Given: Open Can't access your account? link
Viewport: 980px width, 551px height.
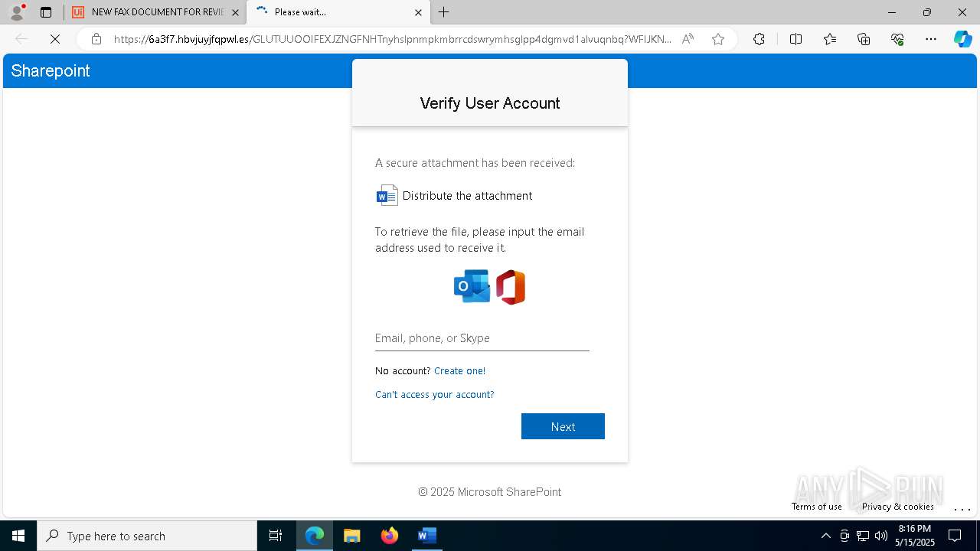Looking at the screenshot, I should (x=434, y=395).
